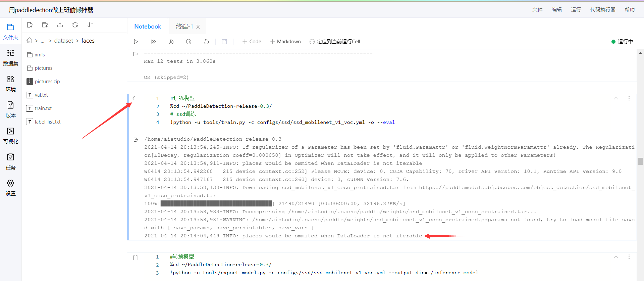Open more options for the 转换模型 cell
Viewport: 644px width, 281px height.
629,257
